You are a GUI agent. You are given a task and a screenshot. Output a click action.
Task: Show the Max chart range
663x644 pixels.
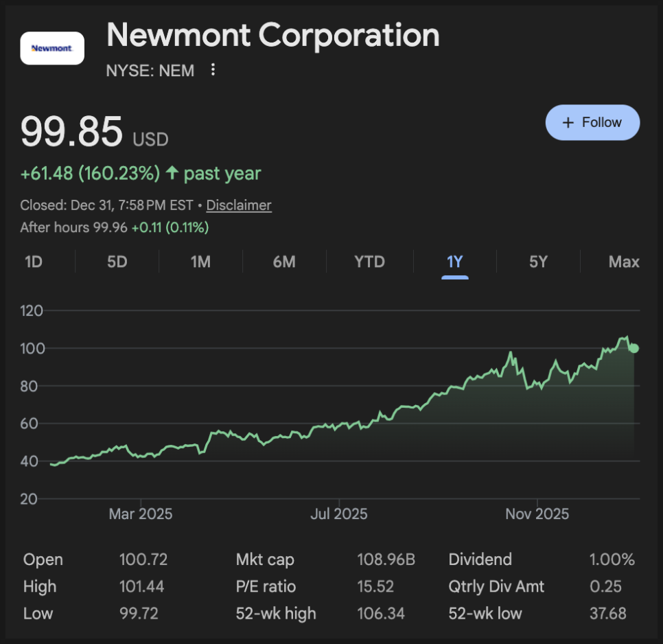623,262
